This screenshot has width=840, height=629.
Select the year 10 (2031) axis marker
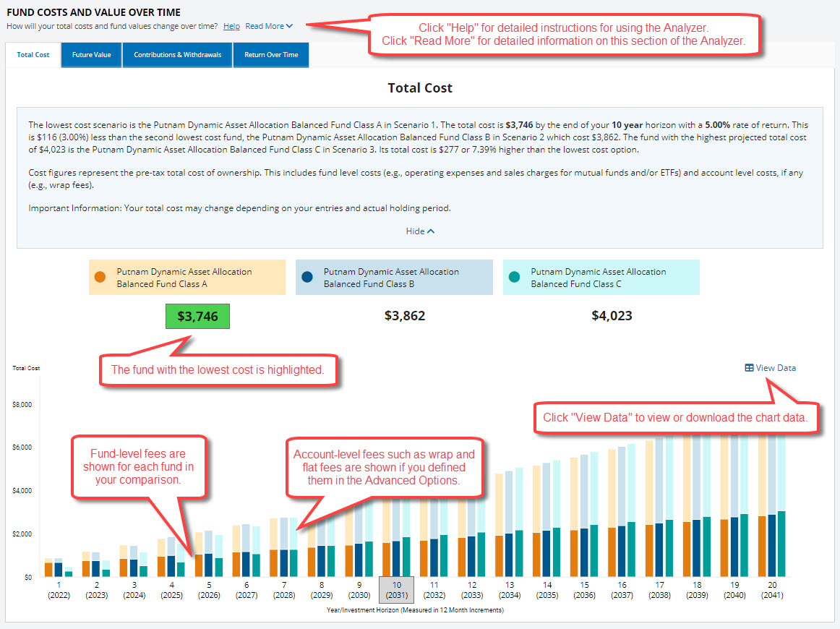click(x=397, y=589)
